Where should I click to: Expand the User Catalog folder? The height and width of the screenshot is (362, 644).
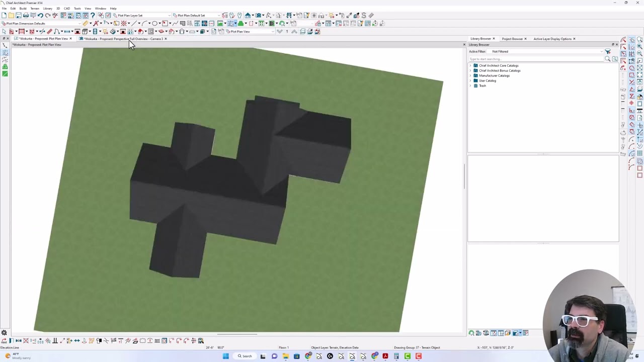(x=471, y=80)
